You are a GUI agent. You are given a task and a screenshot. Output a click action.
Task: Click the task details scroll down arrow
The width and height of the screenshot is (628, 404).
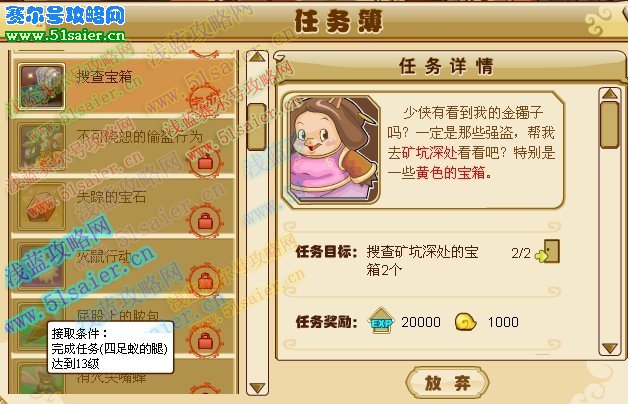point(610,348)
